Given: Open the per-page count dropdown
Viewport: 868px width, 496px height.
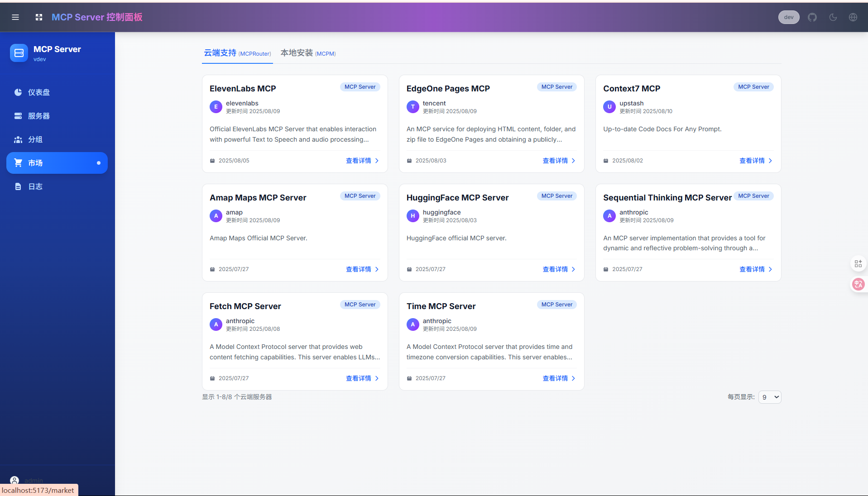Looking at the screenshot, I should 770,397.
